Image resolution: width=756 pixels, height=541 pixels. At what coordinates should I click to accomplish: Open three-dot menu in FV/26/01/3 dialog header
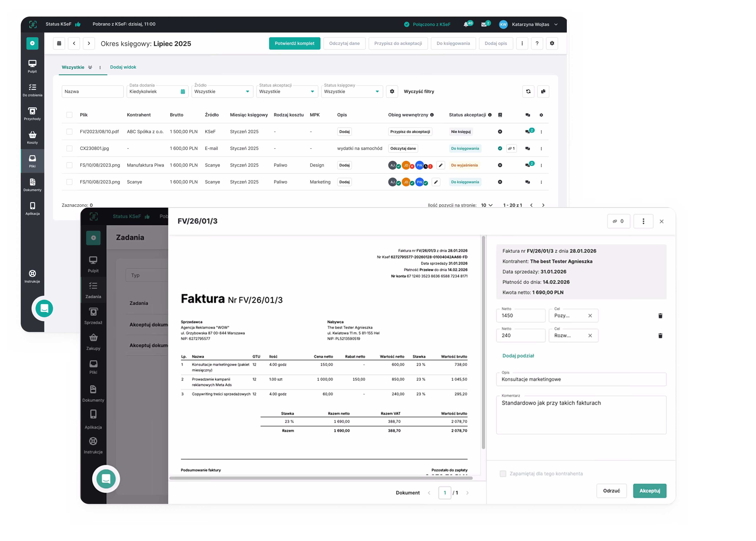click(643, 221)
